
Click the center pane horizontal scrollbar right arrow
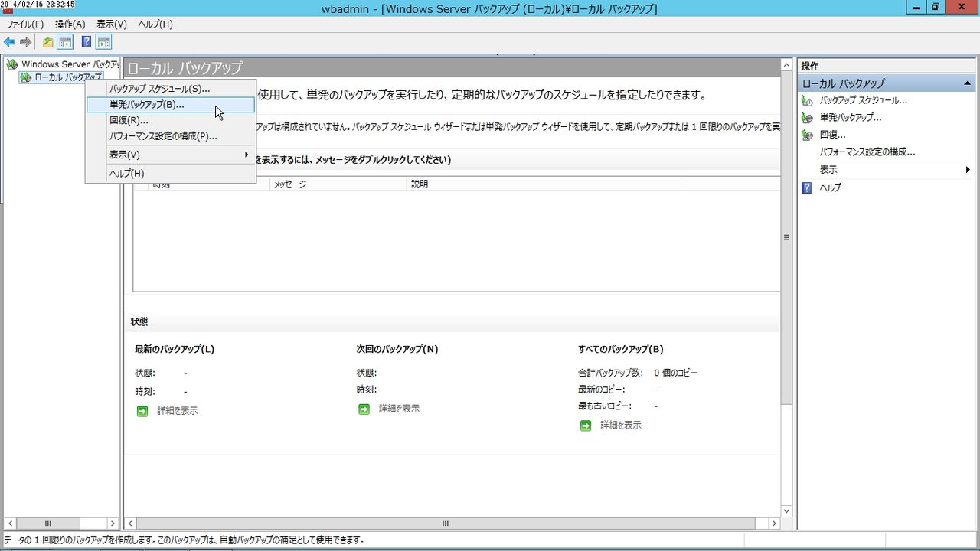(x=774, y=523)
